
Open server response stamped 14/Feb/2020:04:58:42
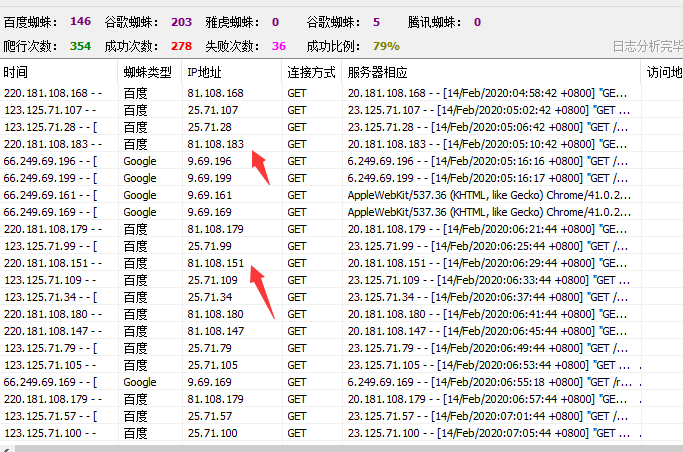(x=488, y=93)
